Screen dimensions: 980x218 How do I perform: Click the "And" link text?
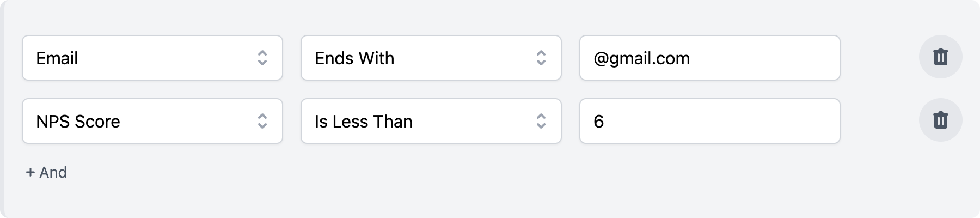click(53, 173)
